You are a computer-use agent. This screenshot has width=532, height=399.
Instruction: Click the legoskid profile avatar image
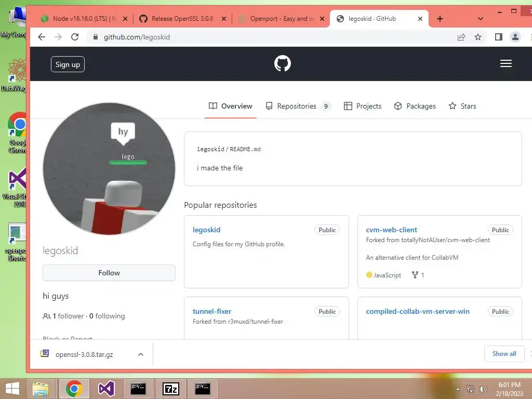[109, 169]
